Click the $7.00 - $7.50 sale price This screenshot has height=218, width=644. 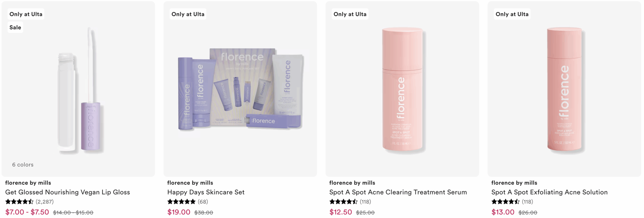pyautogui.click(x=27, y=212)
